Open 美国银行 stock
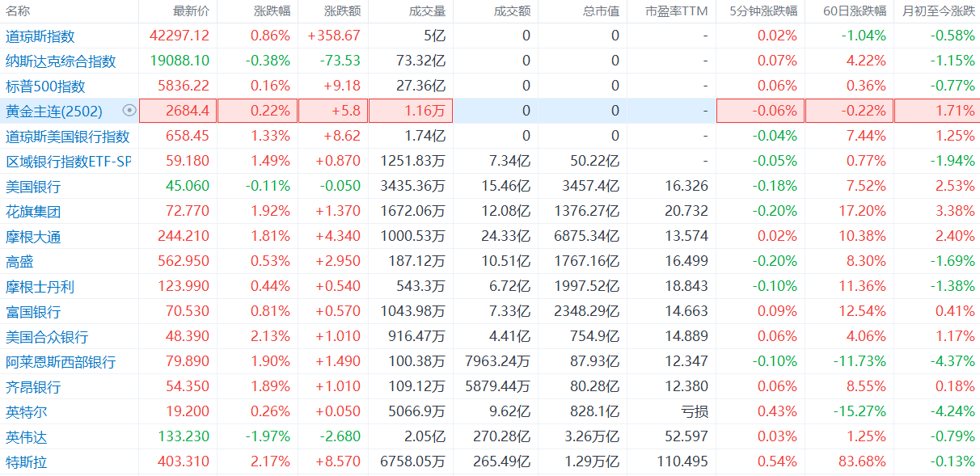 pos(32,187)
